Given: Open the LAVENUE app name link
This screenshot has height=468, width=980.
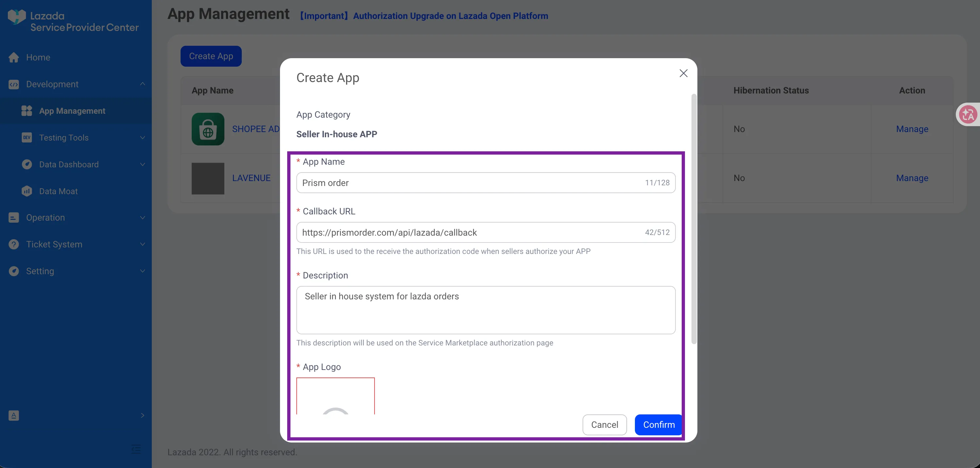Looking at the screenshot, I should (x=251, y=178).
